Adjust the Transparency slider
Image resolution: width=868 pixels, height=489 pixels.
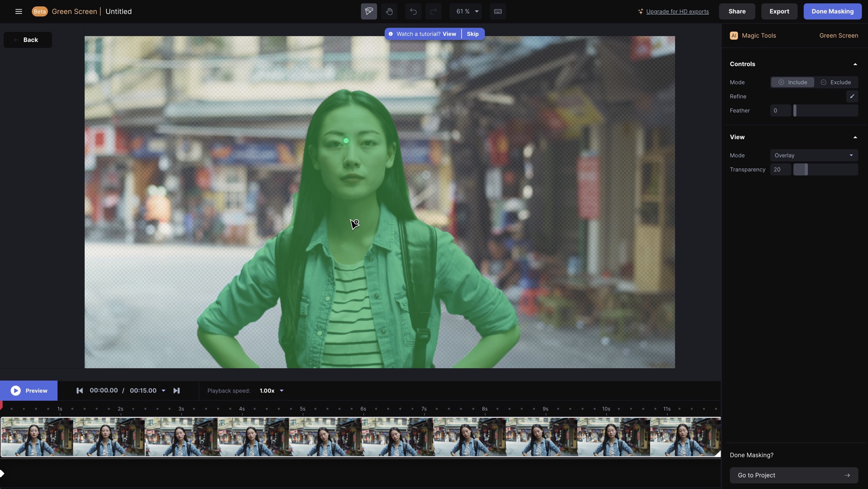click(806, 169)
